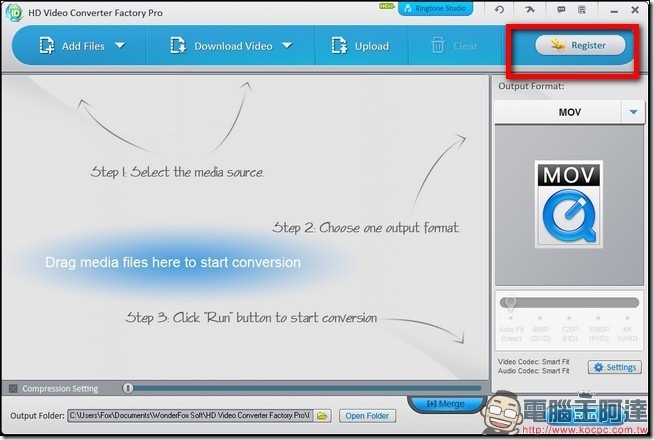Screen dimensions: 654x440
Task: Click the Upload button
Action: pyautogui.click(x=360, y=46)
